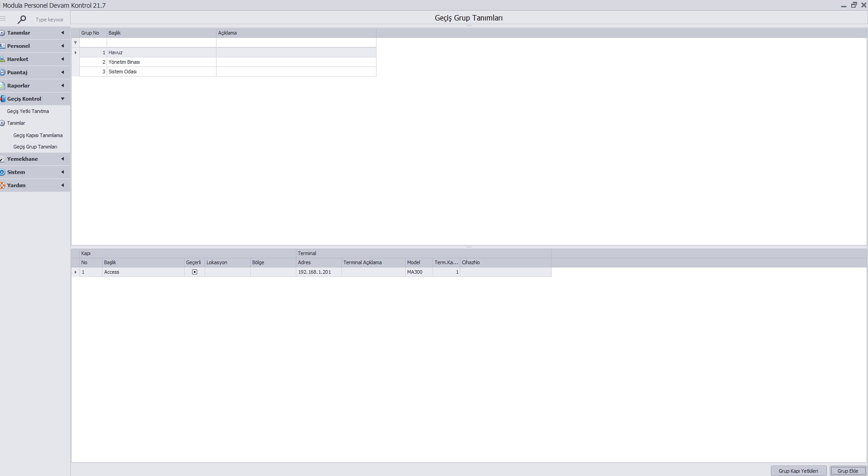Select the Yönetim Binası group row
The height and width of the screenshot is (476, 868).
[x=124, y=62]
